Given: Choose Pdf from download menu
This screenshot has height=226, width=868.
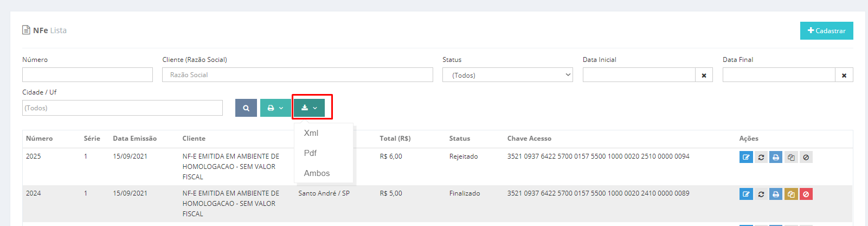Looking at the screenshot, I should 310,153.
